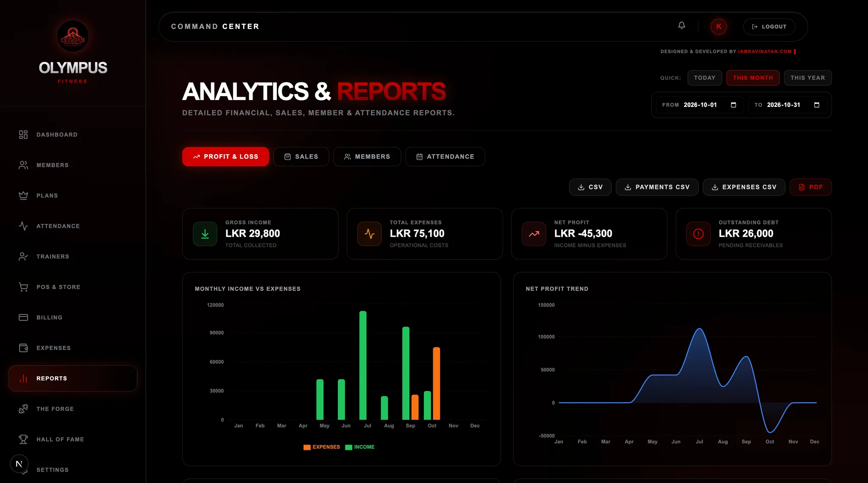Click the FROM date field value

[700, 105]
